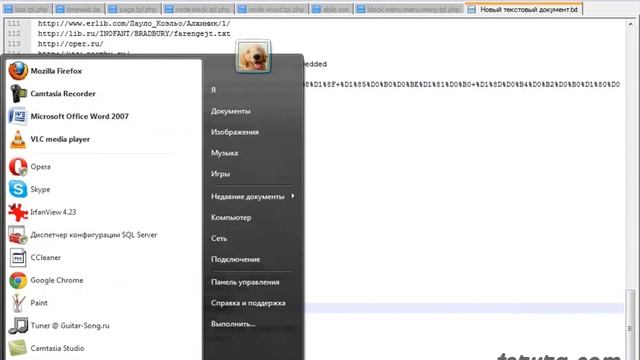Screen dimensions: 640x360
Task: Launch the Opera browser icon
Action: [x=18, y=167]
